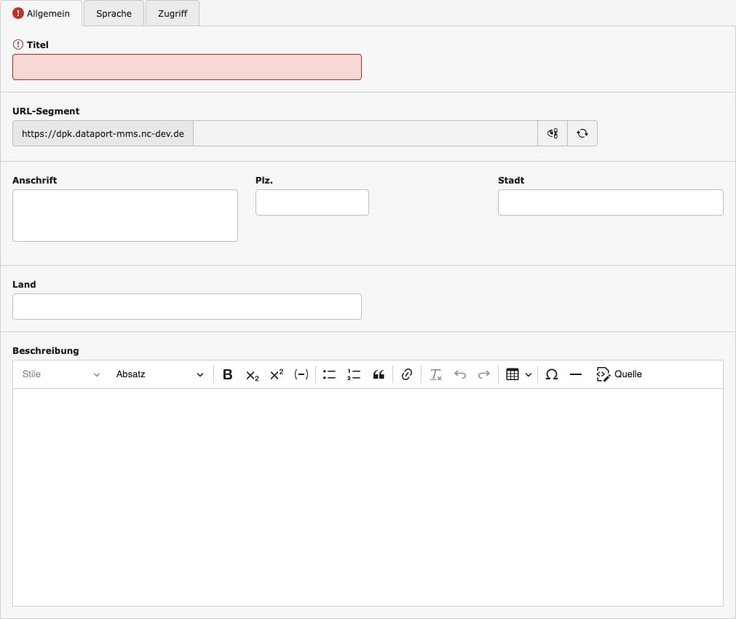Insert a horizontal line
Image resolution: width=736 pixels, height=619 pixels.
[576, 375]
